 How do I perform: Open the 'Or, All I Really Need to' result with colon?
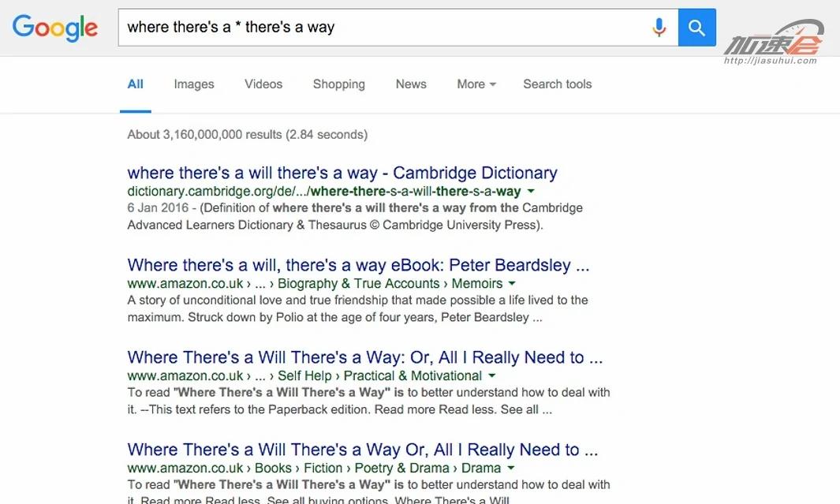(364, 357)
